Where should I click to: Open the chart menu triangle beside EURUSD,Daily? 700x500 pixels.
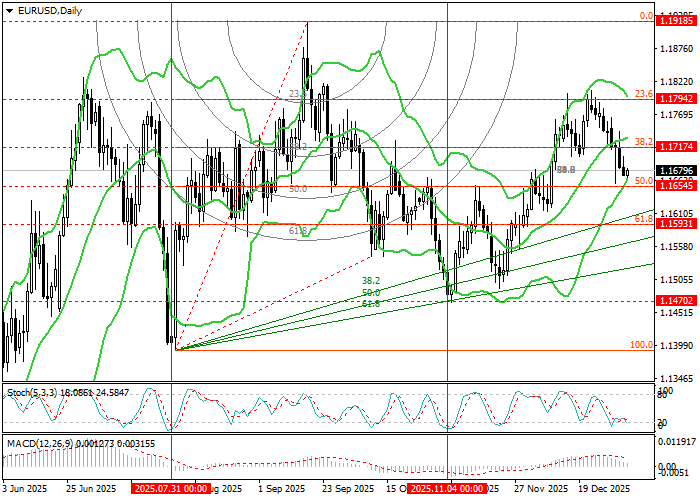[10, 11]
